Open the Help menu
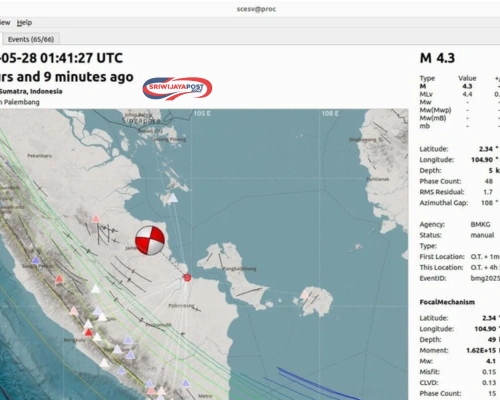 pos(24,23)
